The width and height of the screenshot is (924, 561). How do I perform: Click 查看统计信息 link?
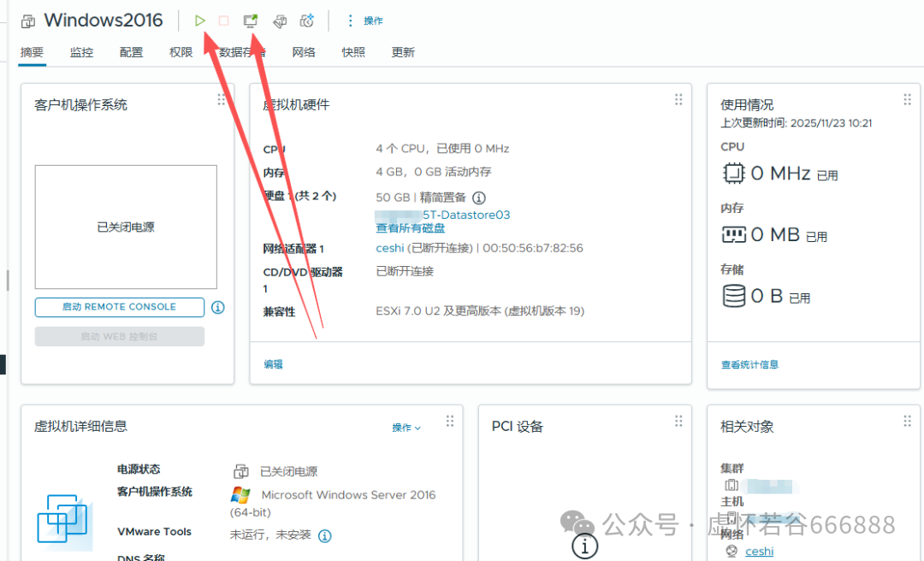[749, 365]
